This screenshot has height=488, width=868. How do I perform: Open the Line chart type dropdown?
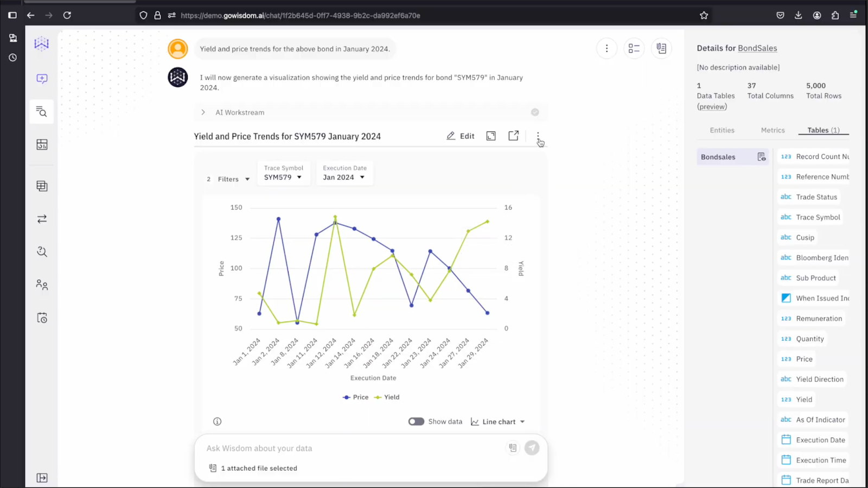pos(498,422)
